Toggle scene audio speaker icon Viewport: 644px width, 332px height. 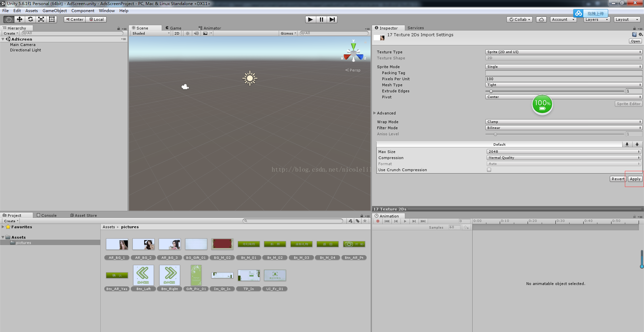tap(196, 33)
